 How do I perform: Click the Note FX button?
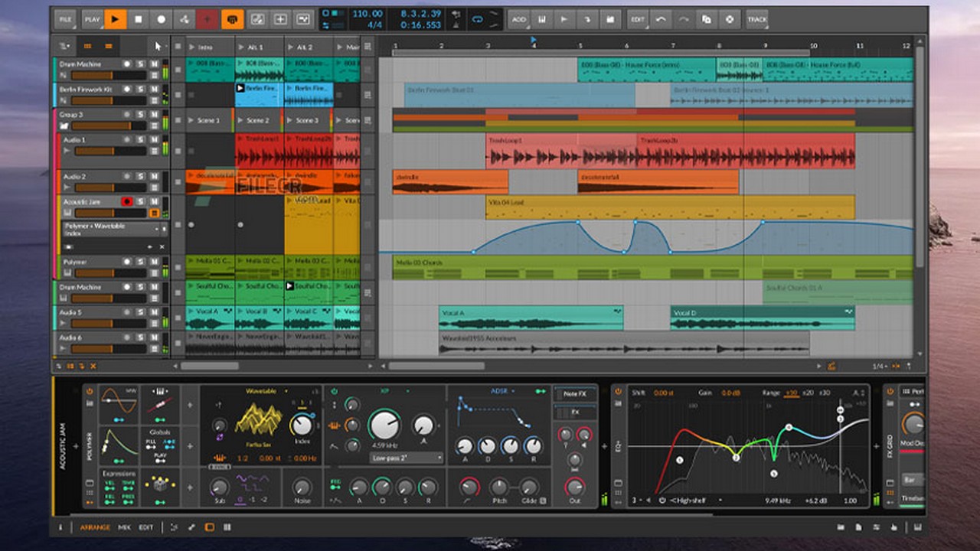point(574,394)
